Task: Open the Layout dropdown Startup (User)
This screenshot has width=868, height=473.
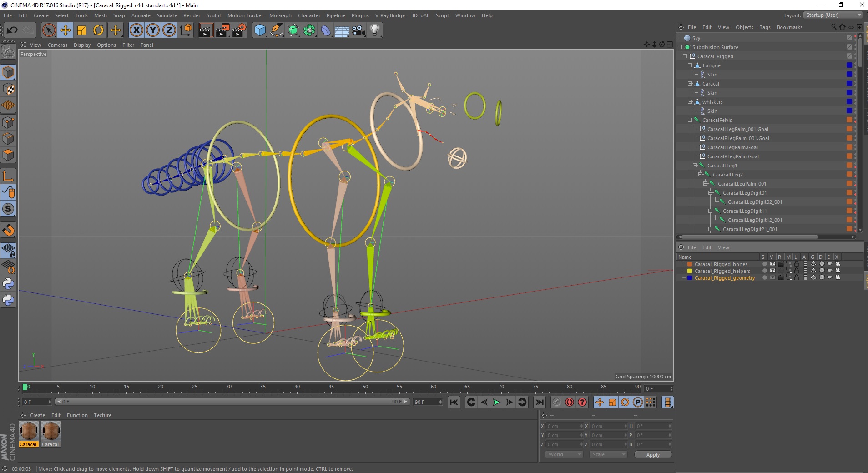Action: 833,15
